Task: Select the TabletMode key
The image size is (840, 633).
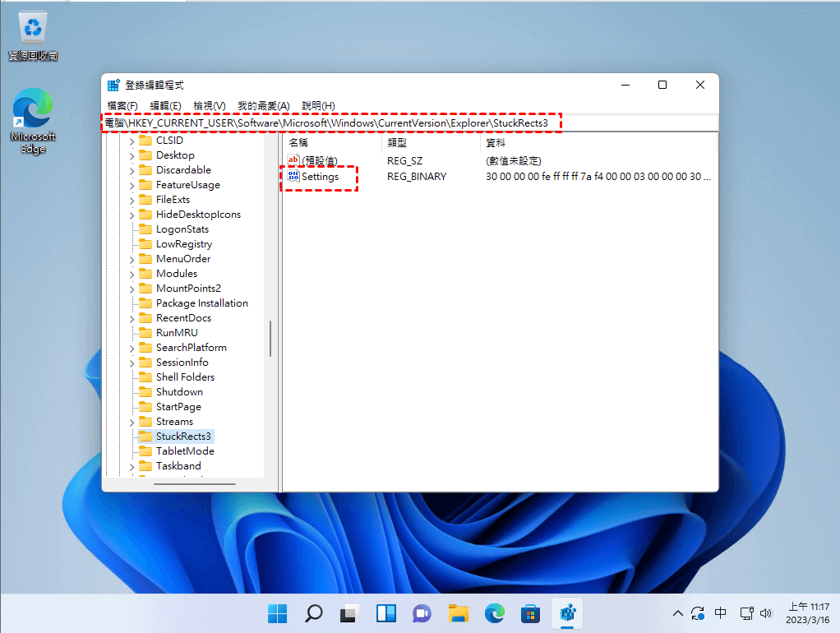Action: coord(185,451)
